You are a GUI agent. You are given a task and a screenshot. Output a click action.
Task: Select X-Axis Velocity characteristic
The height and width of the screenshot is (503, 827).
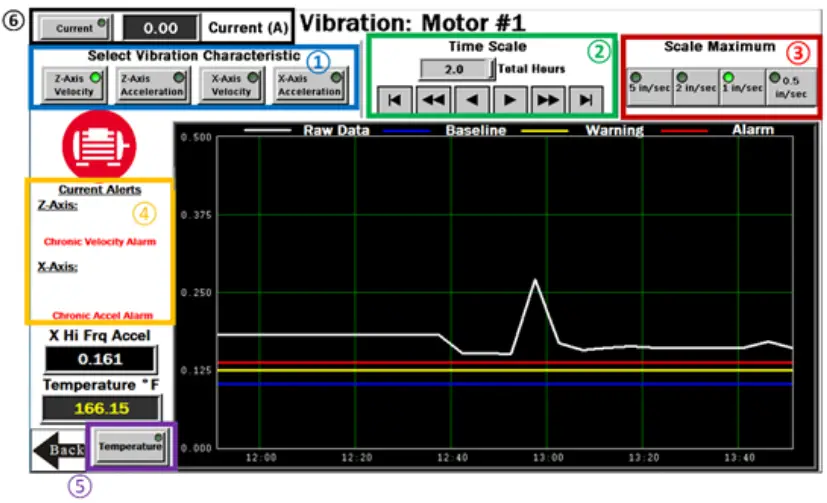[231, 85]
